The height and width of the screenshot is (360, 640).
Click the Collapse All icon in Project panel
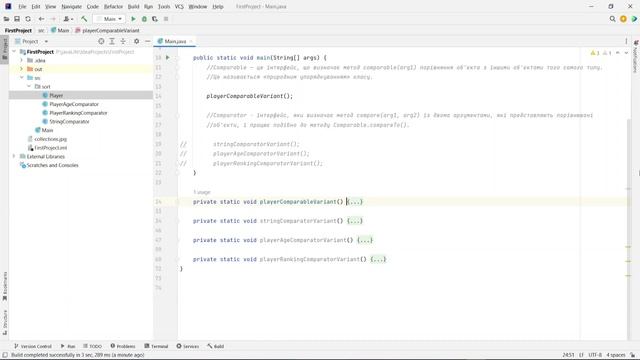pyautogui.click(x=123, y=41)
